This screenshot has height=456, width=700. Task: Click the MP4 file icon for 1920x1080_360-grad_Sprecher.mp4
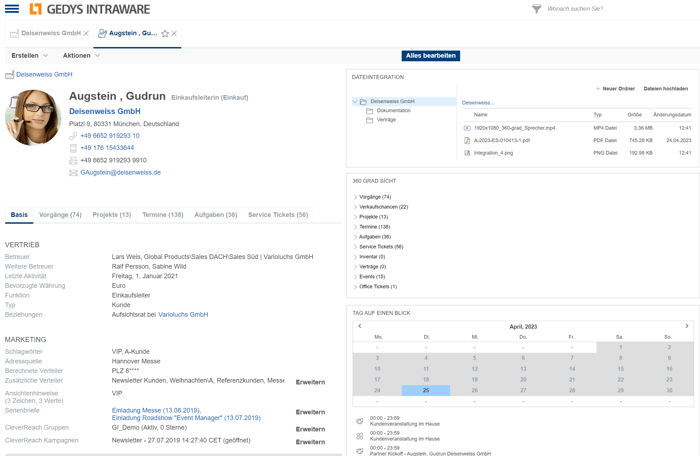(x=467, y=128)
